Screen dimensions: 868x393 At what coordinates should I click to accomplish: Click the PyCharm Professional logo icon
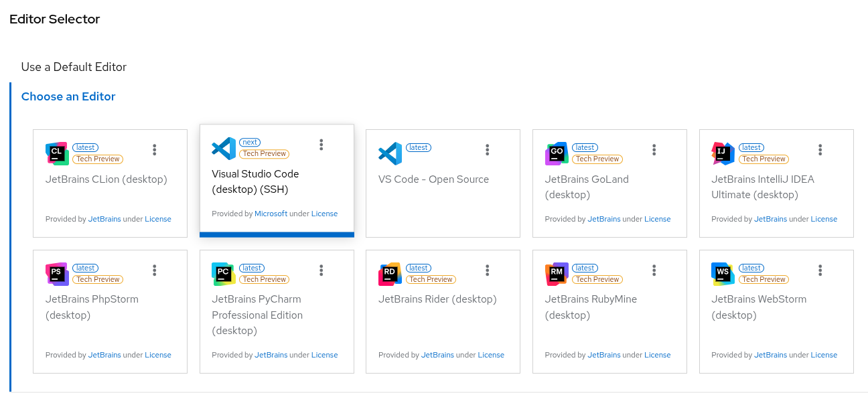pyautogui.click(x=223, y=274)
